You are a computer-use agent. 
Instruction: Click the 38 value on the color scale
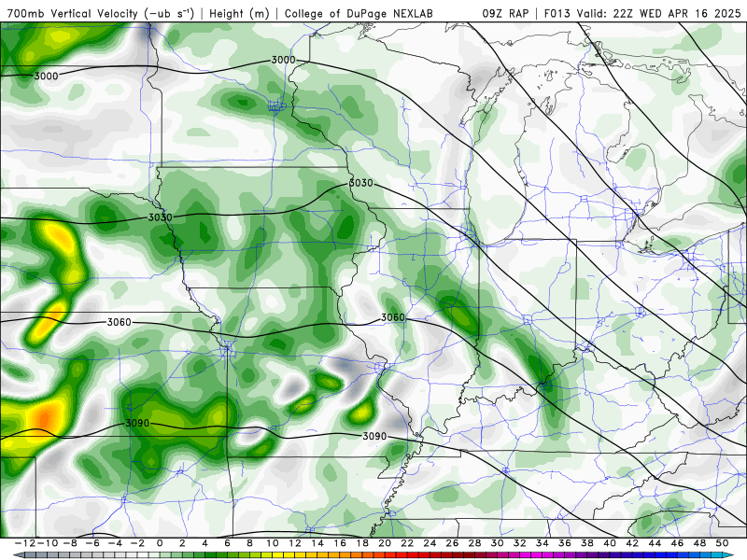click(587, 543)
